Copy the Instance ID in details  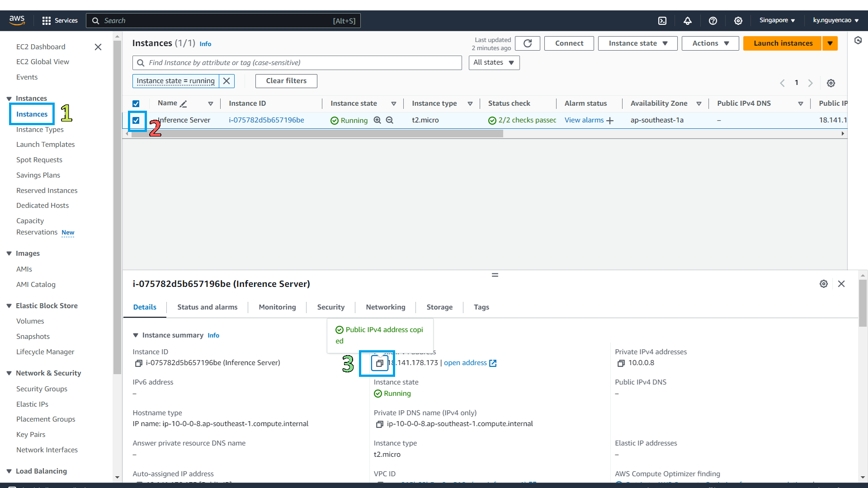[x=139, y=363]
